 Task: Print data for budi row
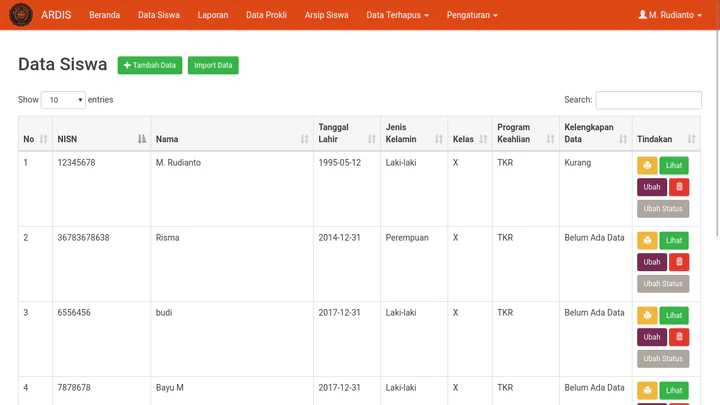point(647,315)
